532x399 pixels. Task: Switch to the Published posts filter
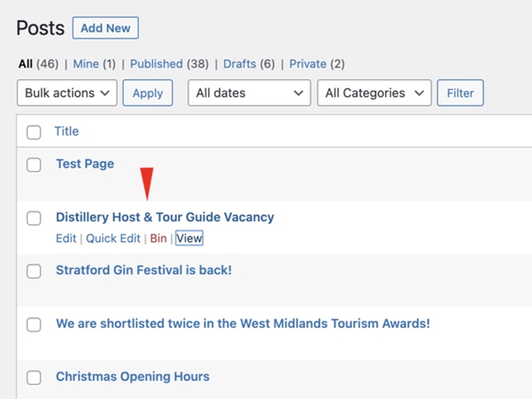pos(156,64)
